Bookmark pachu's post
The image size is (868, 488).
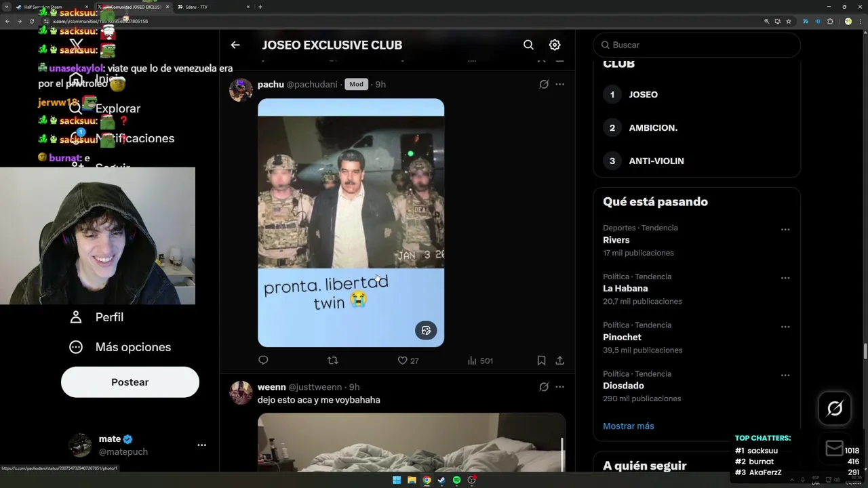(541, 361)
